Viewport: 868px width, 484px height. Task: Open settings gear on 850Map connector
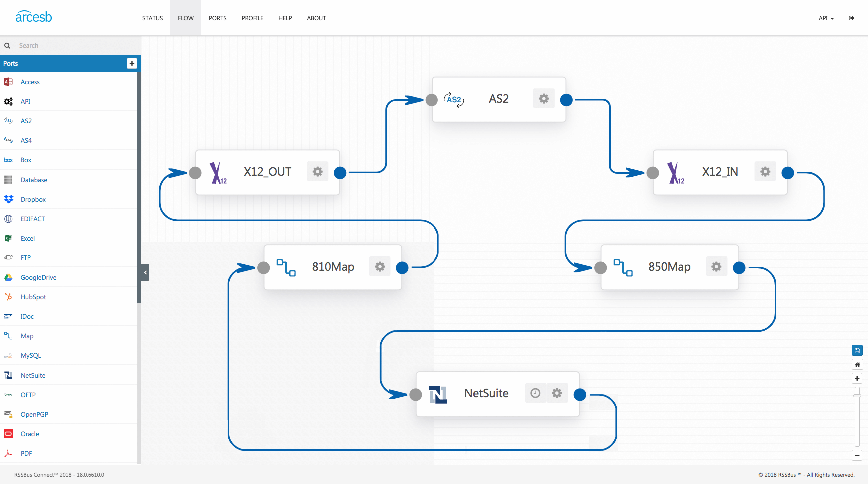[x=716, y=267]
